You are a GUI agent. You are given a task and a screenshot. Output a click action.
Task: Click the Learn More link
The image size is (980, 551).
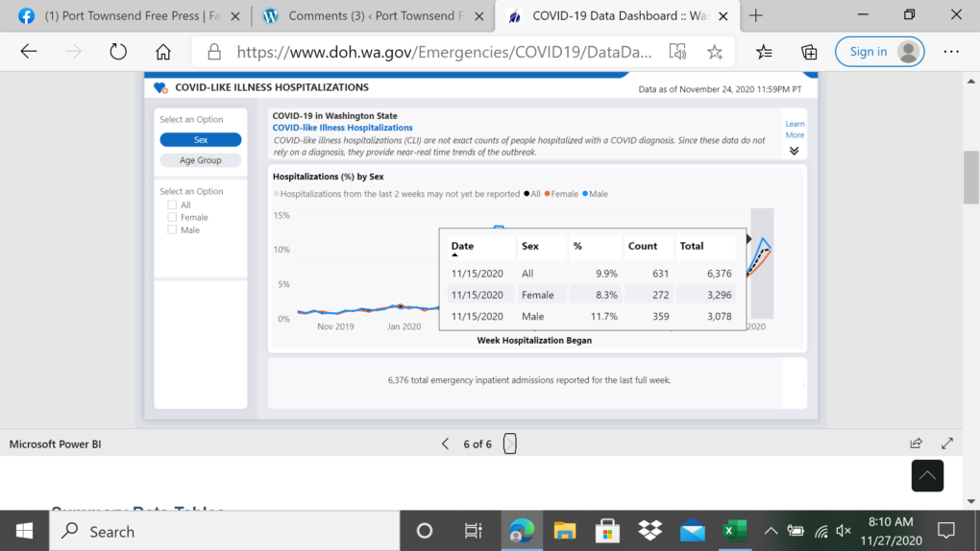click(795, 130)
